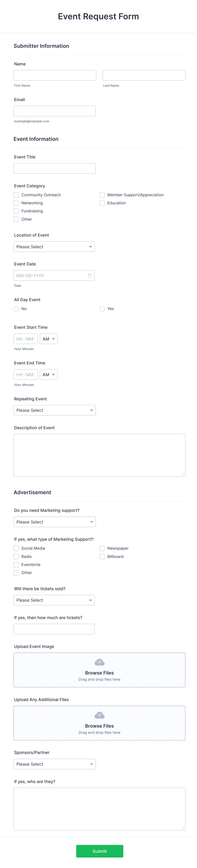Open the Repeating Event dropdown
The image size is (197, 868).
click(x=54, y=410)
